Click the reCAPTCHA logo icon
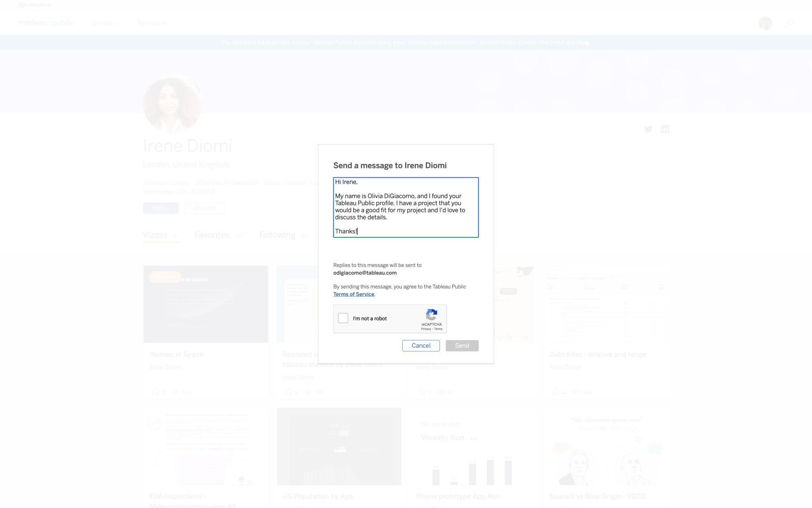Viewport: 812px width, 508px height. [x=432, y=315]
